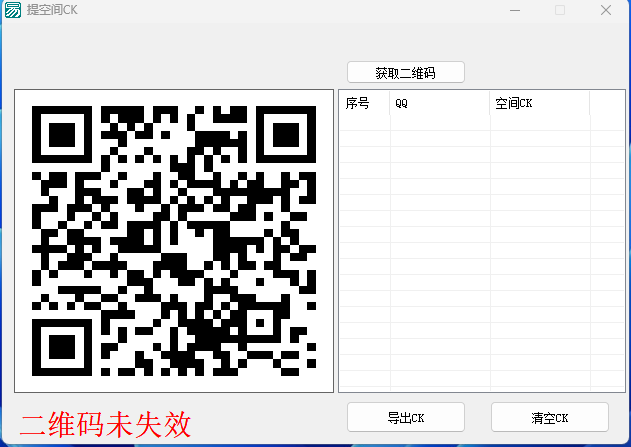Select the QQ column header

(x=439, y=103)
